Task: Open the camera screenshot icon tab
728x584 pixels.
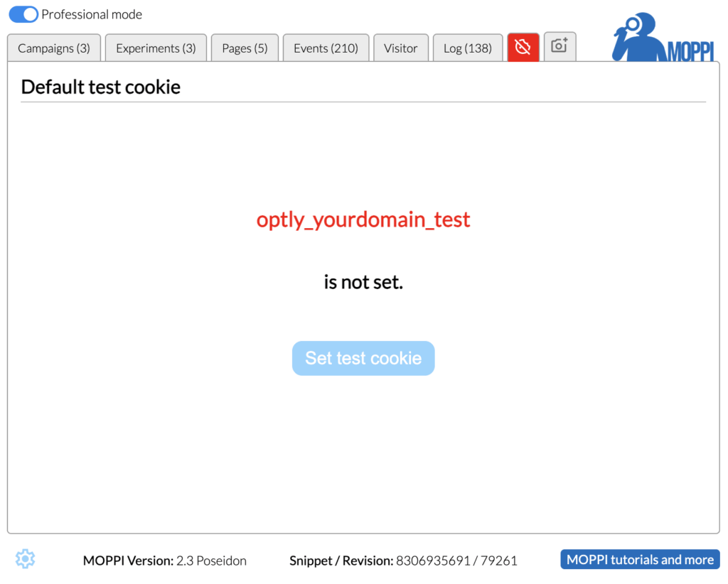Action: point(560,46)
